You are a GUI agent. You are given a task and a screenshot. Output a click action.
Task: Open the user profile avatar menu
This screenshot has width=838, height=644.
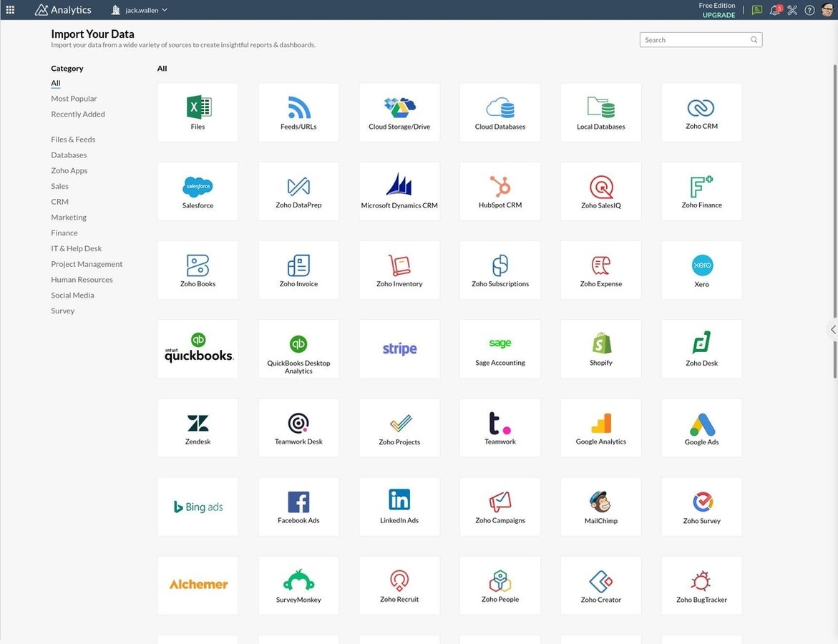(x=827, y=10)
